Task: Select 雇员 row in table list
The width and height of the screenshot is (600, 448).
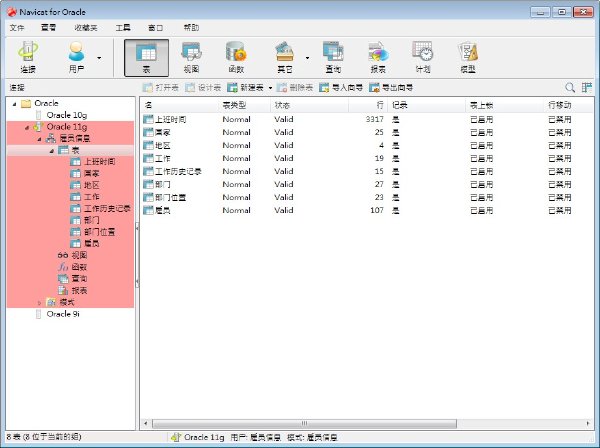Action: tap(367, 210)
